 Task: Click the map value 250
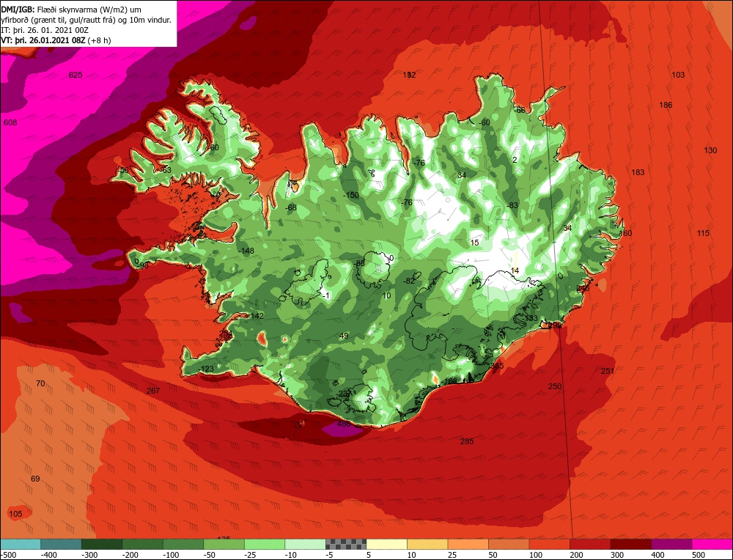click(x=555, y=386)
